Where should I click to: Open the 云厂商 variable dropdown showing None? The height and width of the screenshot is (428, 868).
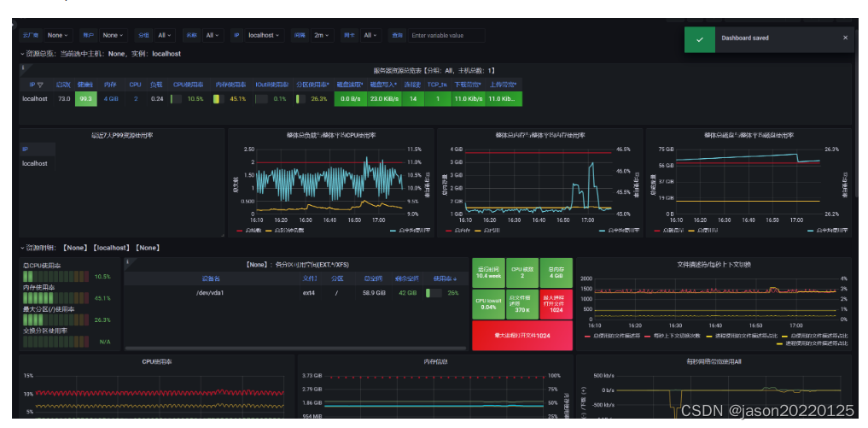pyautogui.click(x=58, y=35)
